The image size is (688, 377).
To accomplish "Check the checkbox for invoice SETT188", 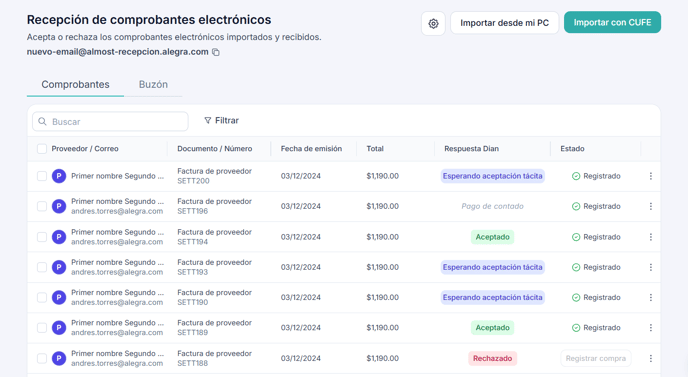I will tap(42, 359).
